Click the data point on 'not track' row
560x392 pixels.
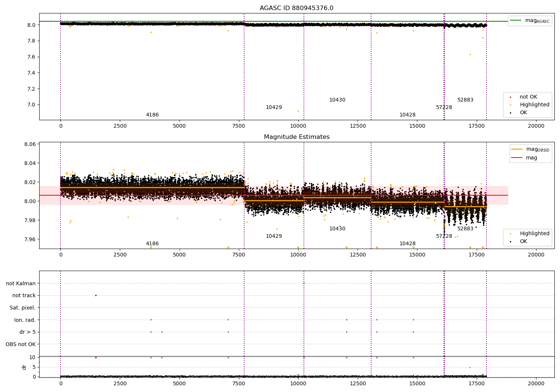96,296
